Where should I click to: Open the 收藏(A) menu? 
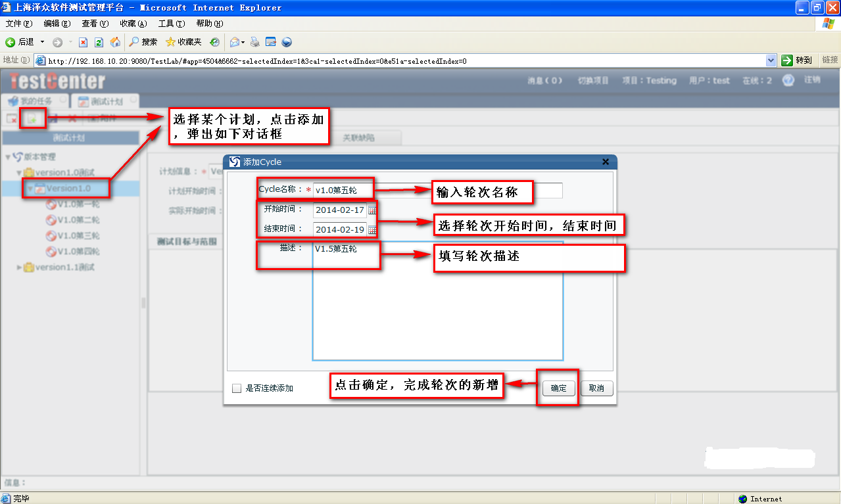coord(133,24)
